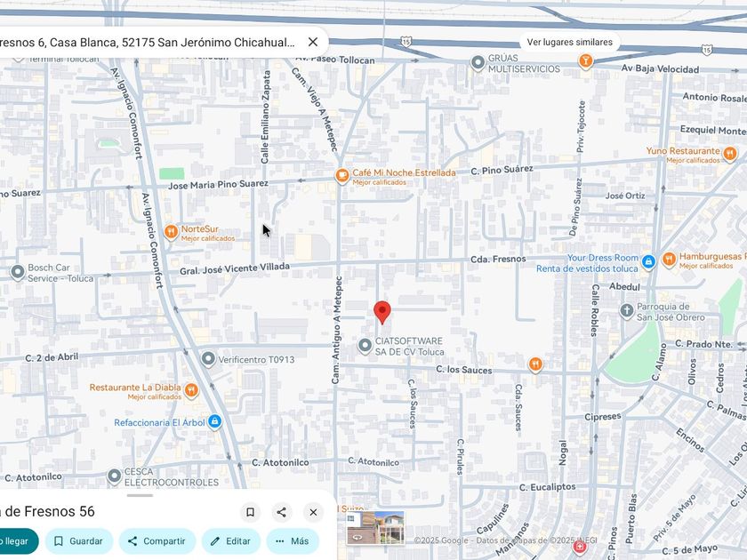
Task: Click the Refaccionaria El Arbol label
Action: (159, 422)
